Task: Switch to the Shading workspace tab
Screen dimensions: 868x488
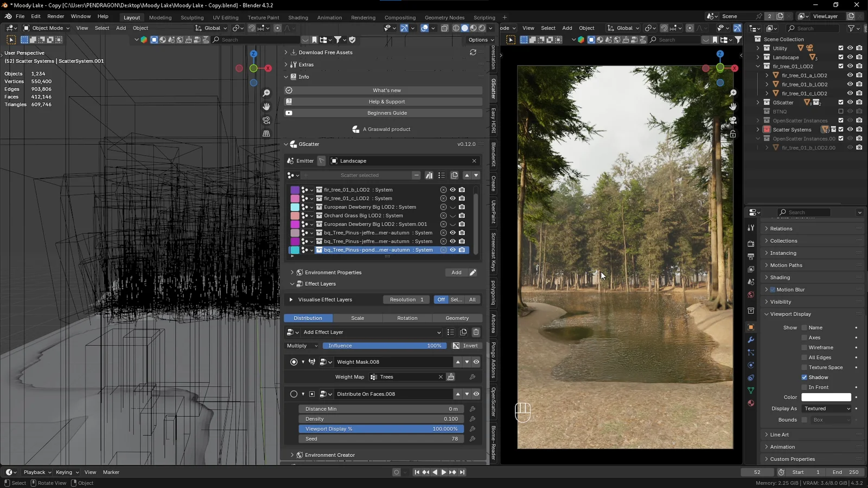Action: tap(298, 17)
